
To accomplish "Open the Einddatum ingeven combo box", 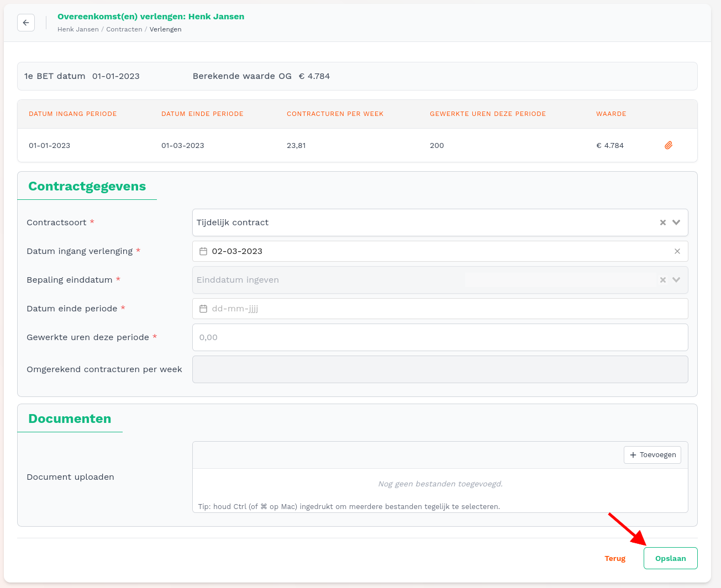I will [440, 280].
